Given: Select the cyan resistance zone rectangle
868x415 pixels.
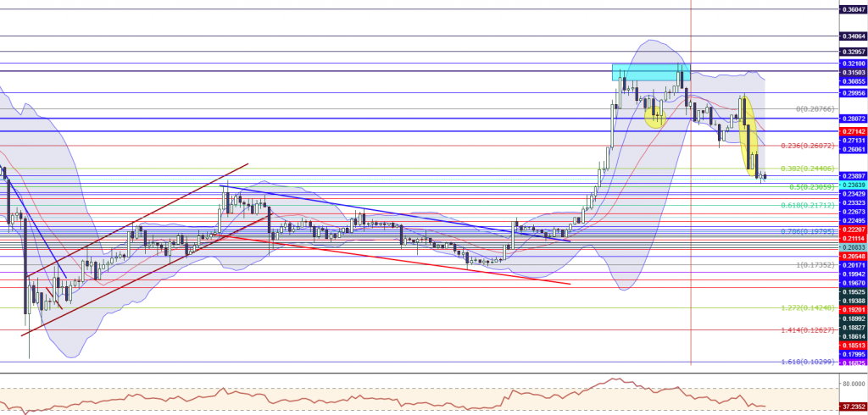Looking at the screenshot, I should point(651,73).
